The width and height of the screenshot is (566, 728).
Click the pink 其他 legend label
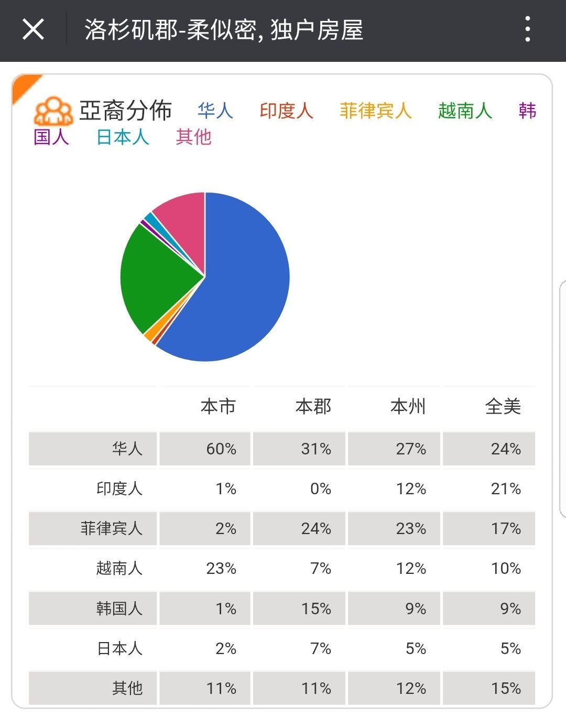coord(193,137)
